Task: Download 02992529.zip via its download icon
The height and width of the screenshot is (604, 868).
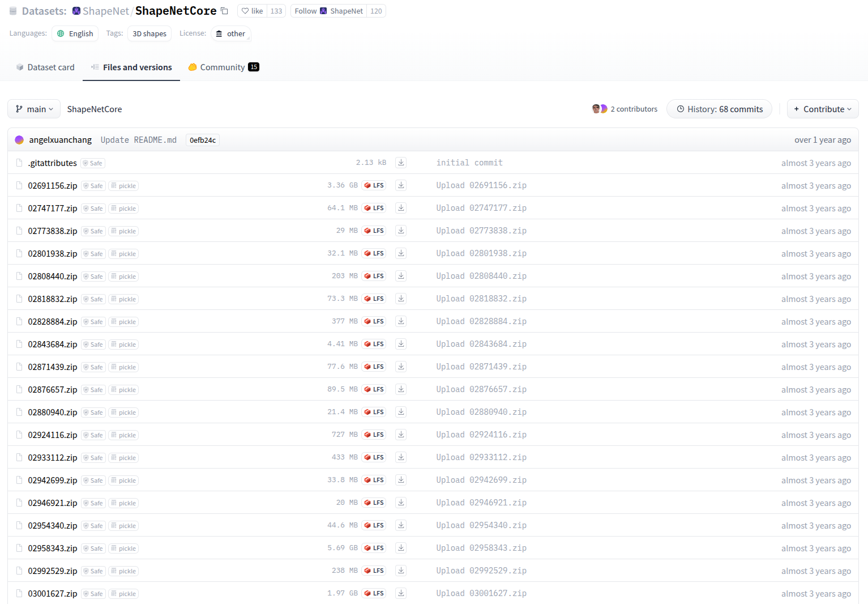Action: [401, 571]
